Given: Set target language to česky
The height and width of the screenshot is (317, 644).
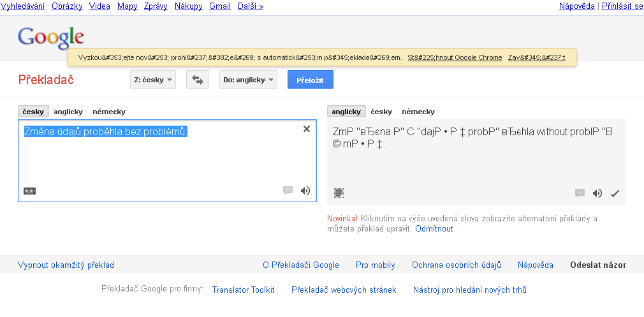Looking at the screenshot, I should (381, 112).
